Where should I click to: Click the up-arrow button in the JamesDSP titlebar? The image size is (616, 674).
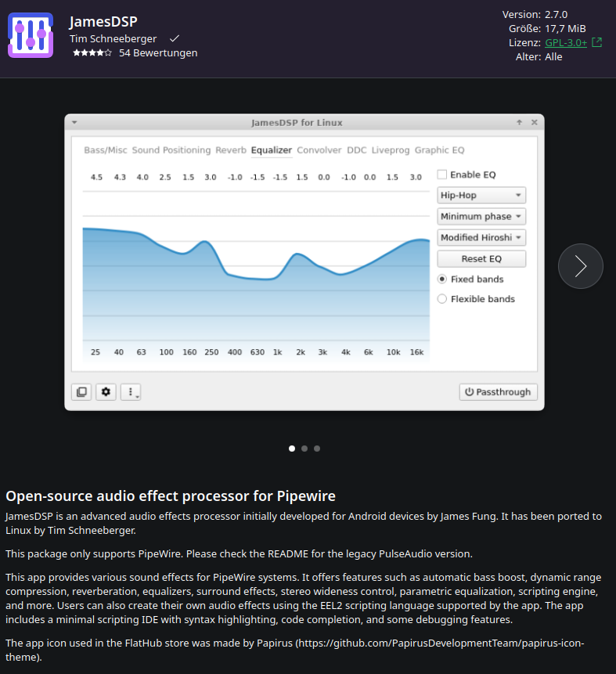pos(519,122)
